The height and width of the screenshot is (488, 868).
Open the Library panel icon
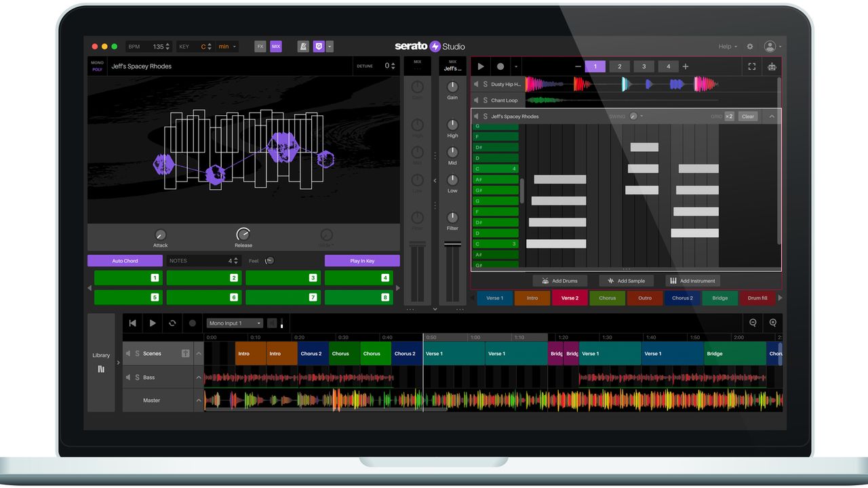point(101,369)
